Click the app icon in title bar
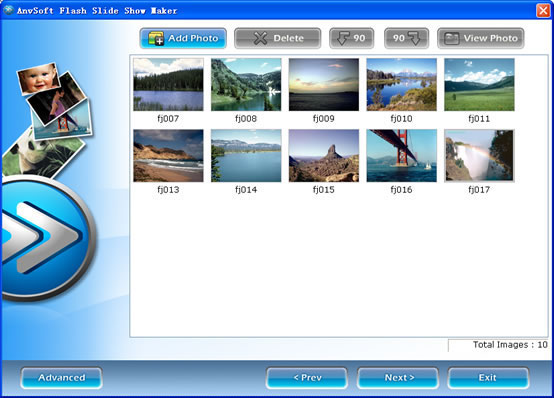554x398 pixels. click(x=8, y=10)
